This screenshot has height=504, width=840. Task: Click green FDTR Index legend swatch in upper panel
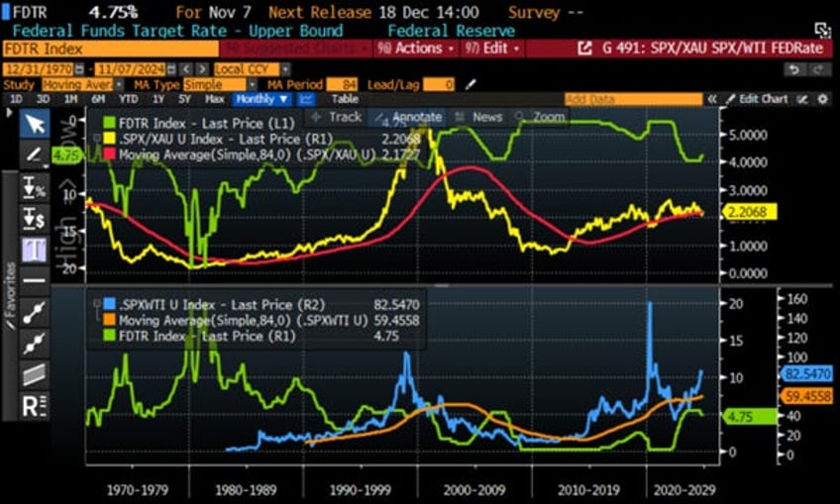coord(109,123)
